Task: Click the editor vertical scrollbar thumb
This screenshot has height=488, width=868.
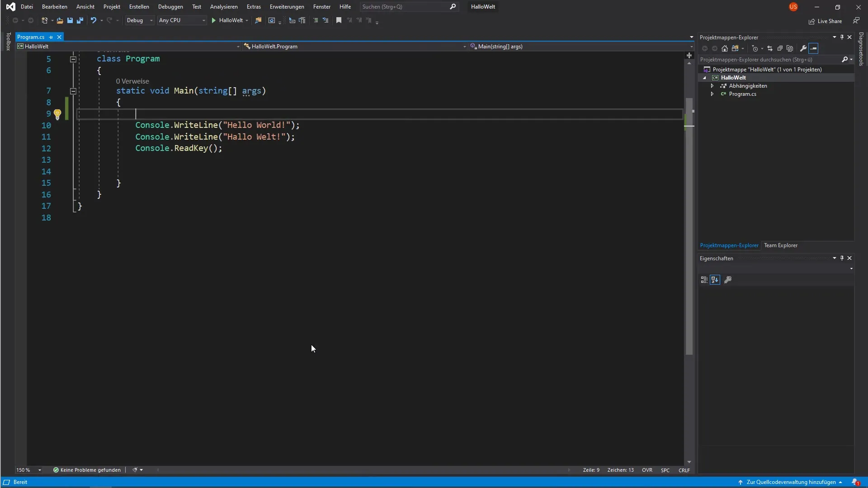Action: click(689, 226)
